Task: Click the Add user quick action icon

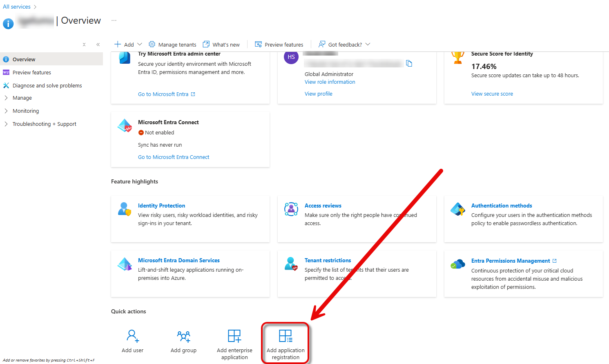Action: tap(132, 336)
